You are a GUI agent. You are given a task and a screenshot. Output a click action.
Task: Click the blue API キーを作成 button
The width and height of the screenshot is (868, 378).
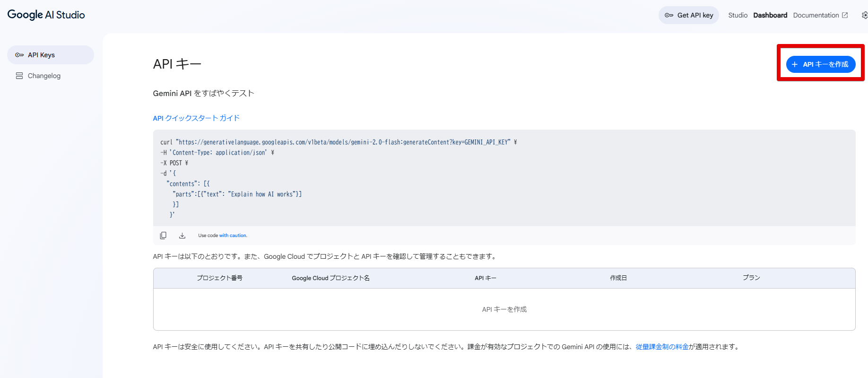(x=821, y=64)
